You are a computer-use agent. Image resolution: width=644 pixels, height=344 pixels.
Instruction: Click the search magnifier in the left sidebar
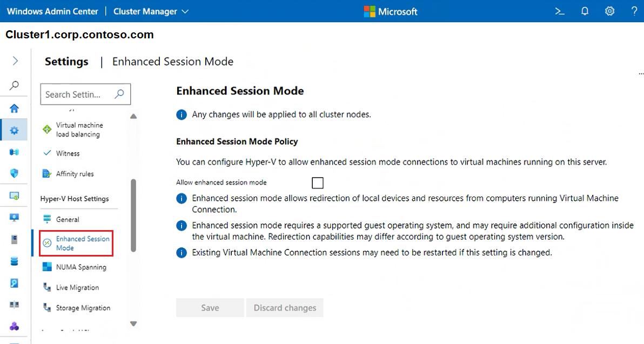pyautogui.click(x=14, y=85)
